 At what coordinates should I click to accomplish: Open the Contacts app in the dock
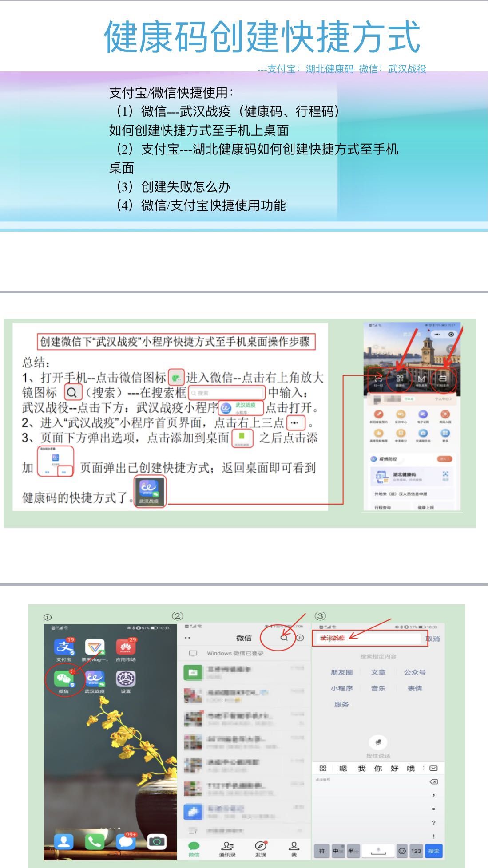[x=64, y=841]
